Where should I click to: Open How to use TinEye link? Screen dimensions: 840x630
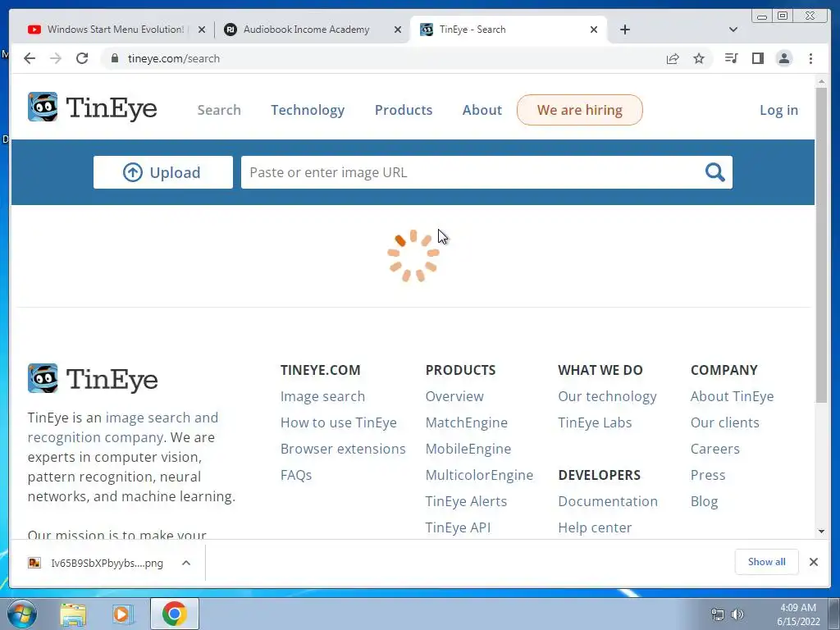click(339, 422)
